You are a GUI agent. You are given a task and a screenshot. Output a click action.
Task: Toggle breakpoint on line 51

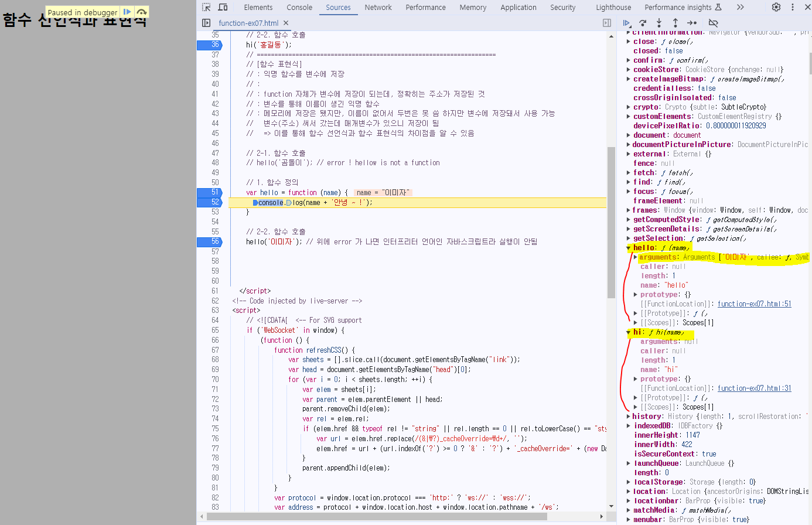[x=210, y=192]
